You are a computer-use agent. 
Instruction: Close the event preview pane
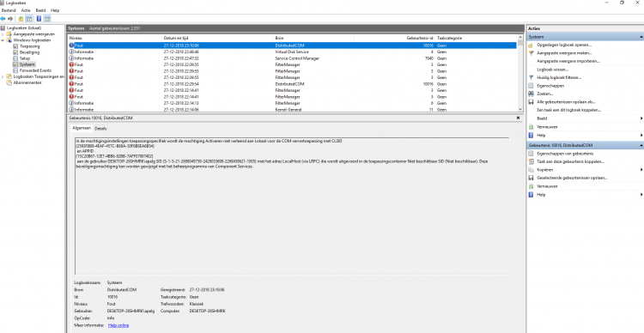(x=519, y=118)
